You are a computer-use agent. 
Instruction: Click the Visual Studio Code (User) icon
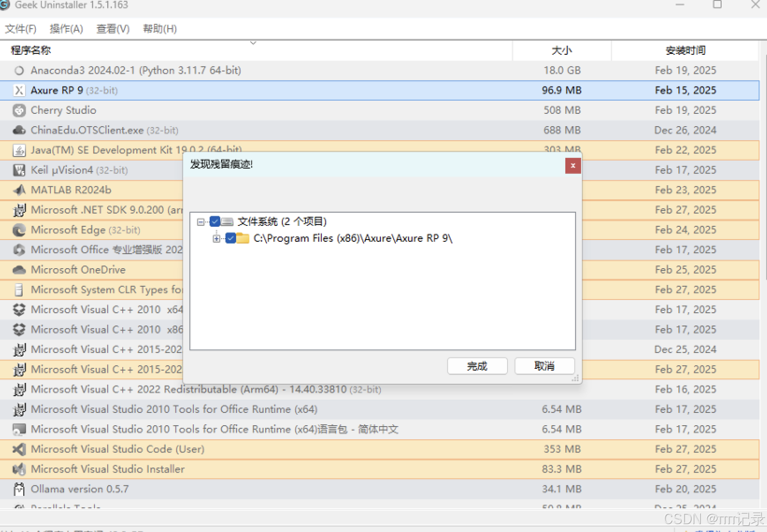click(x=19, y=449)
